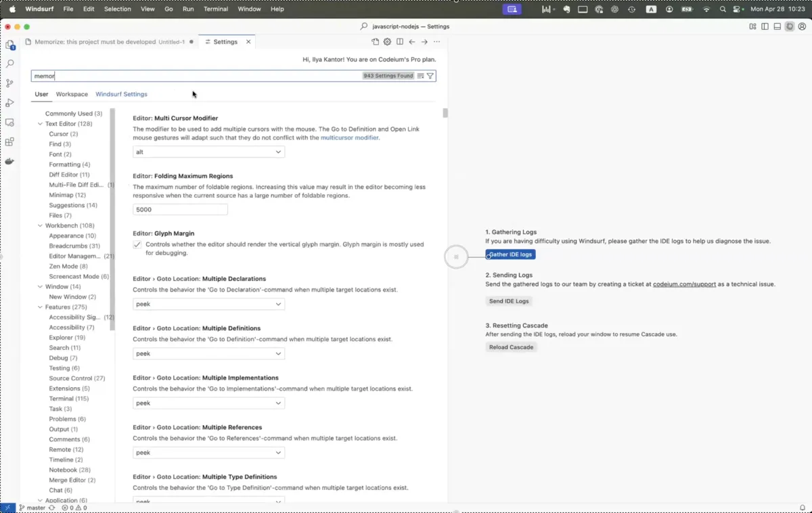Click the Folding Maximum Regions value field
The width and height of the screenshot is (812, 513).
[180, 210]
